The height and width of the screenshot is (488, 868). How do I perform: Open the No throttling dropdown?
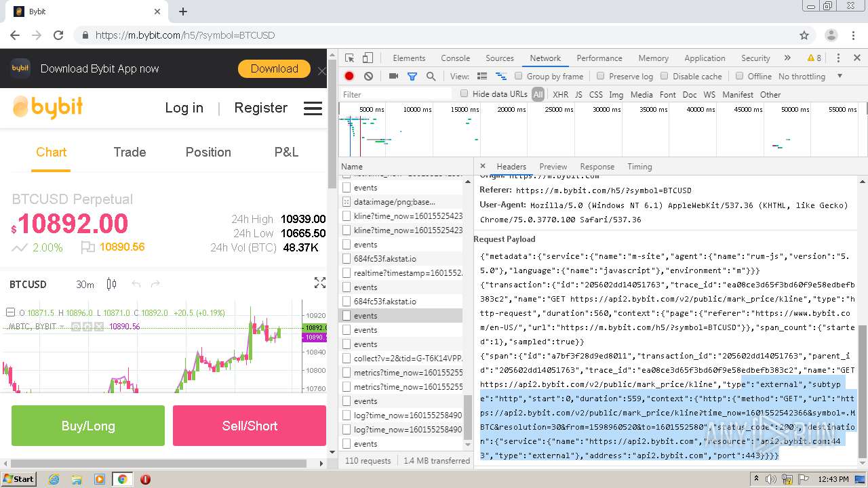click(x=810, y=77)
